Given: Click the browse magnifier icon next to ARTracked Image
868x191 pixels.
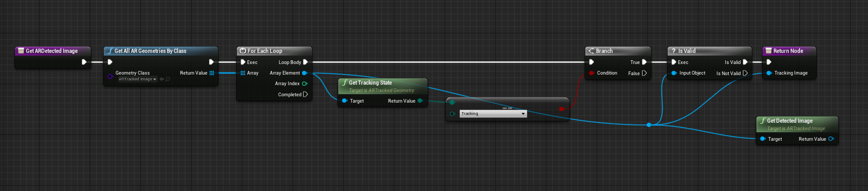Looking at the screenshot, I should (x=168, y=79).
